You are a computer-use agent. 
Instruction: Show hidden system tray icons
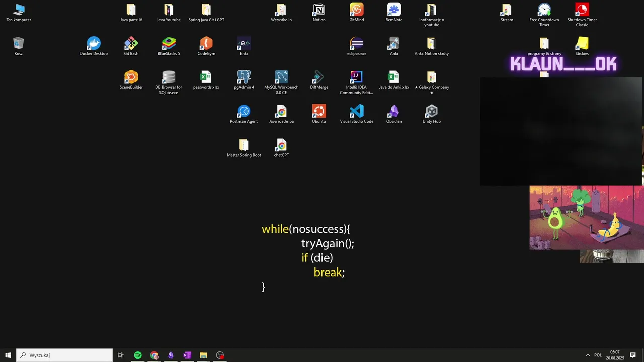pyautogui.click(x=588, y=355)
